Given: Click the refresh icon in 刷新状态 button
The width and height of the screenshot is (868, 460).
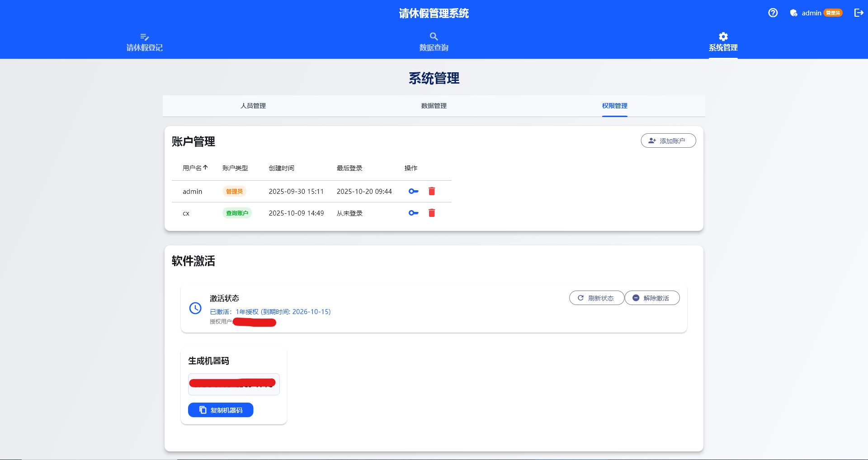Looking at the screenshot, I should tap(580, 298).
